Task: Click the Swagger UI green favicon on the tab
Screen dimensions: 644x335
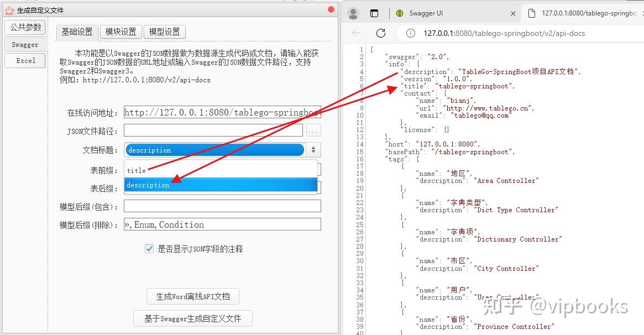Action: pyautogui.click(x=399, y=13)
